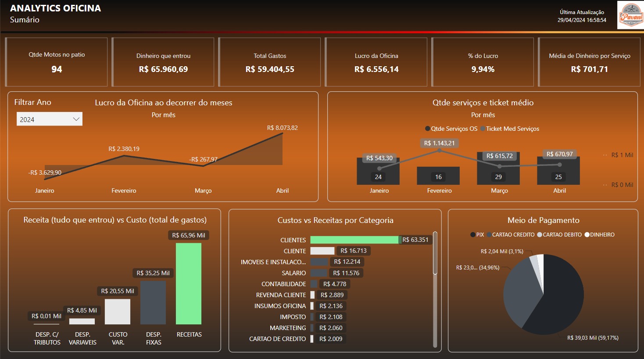This screenshot has height=359, width=644.
Task: Click the green RECEITAS bar
Action: (x=189, y=284)
